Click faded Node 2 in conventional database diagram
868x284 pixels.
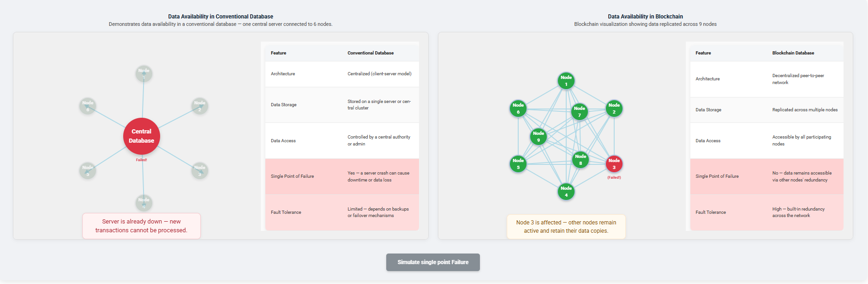[199, 106]
